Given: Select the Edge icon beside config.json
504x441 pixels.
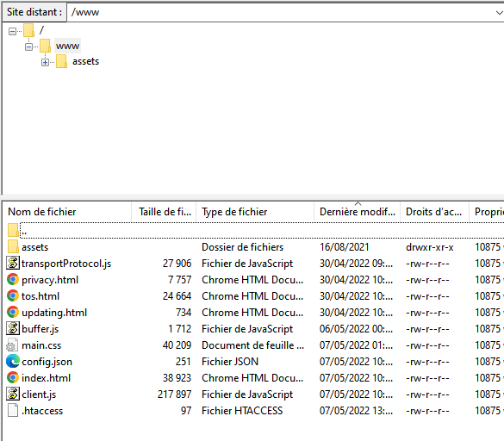Looking at the screenshot, I should pyautogui.click(x=13, y=361).
